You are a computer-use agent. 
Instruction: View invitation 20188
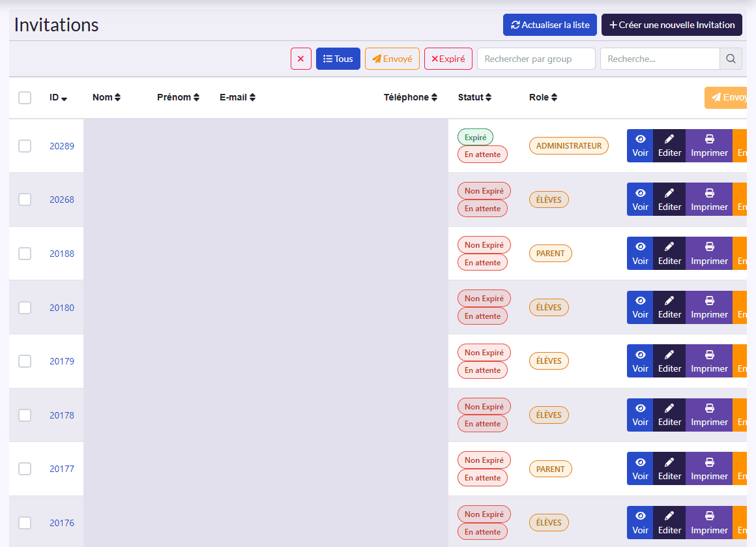(640, 253)
